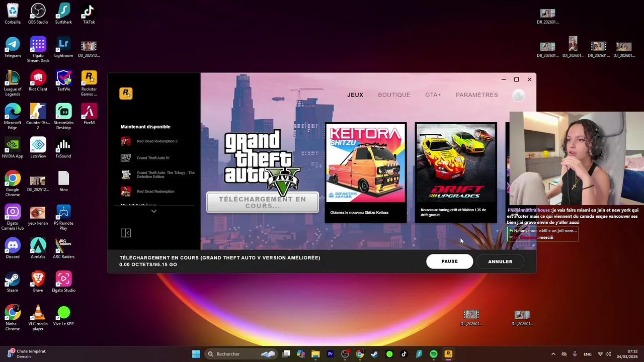
Task: Pause the GTA V download
Action: pyautogui.click(x=450, y=261)
